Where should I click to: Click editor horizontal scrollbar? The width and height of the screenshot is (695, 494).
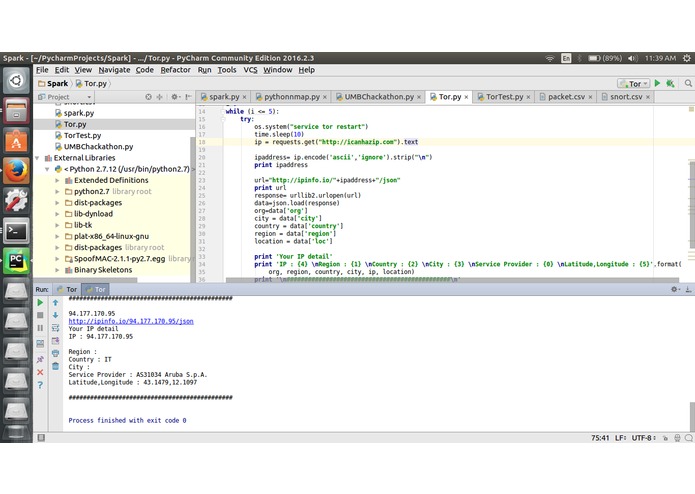pyautogui.click(x=452, y=280)
